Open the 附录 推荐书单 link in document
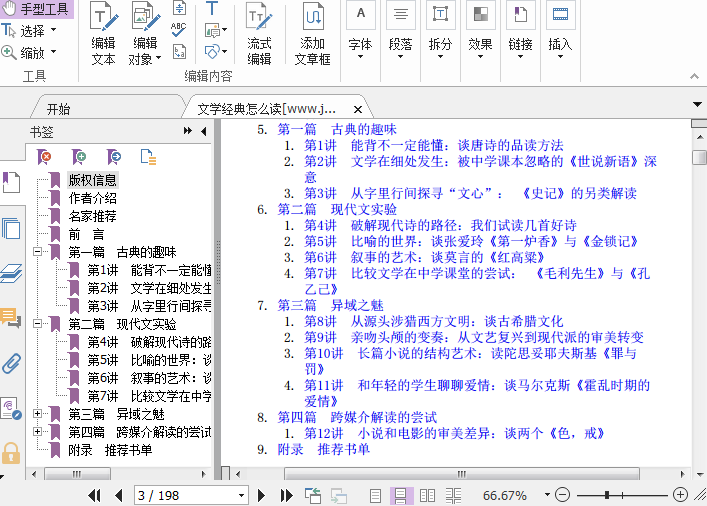The height and width of the screenshot is (506, 707). 323,449
